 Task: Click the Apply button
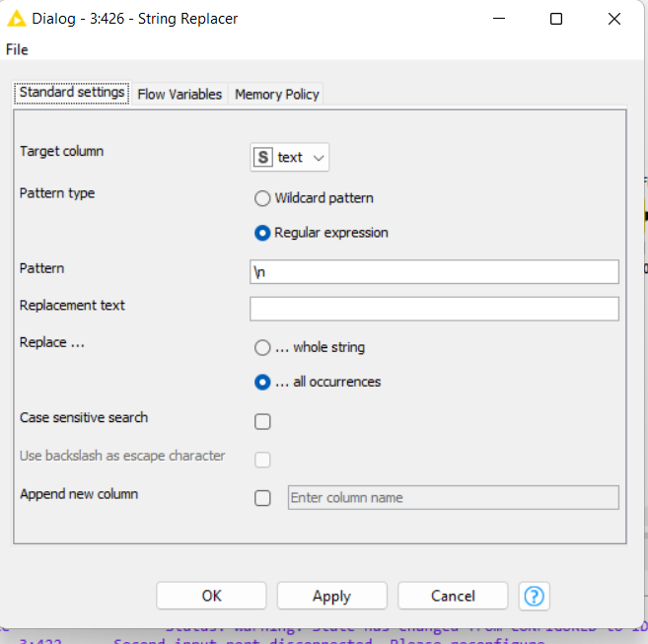pos(331,596)
